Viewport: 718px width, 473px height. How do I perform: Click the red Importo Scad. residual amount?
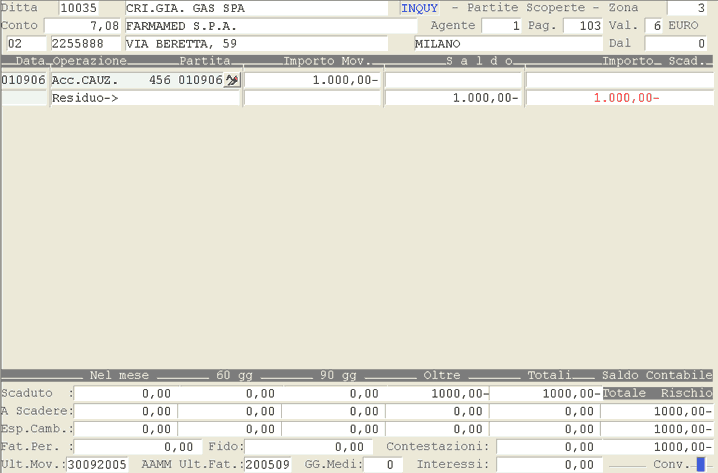(626, 98)
